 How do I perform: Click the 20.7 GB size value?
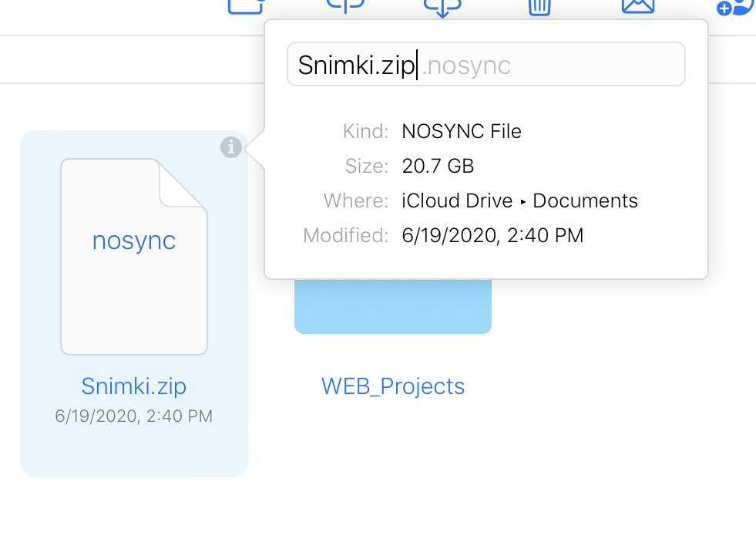(438, 166)
